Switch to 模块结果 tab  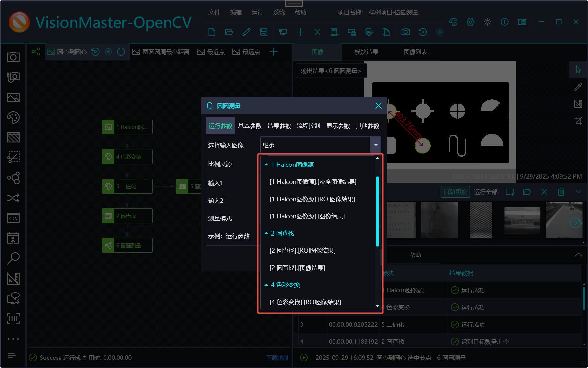click(x=367, y=52)
